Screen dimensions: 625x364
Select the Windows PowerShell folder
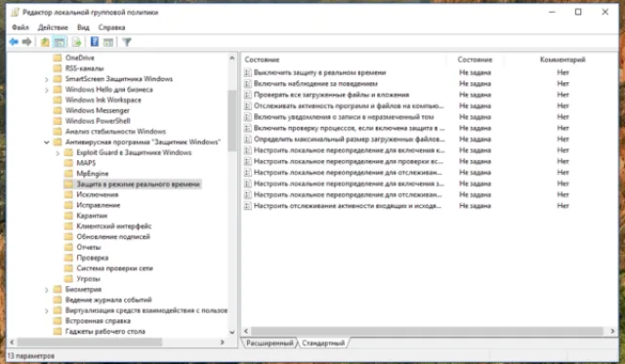tap(98, 121)
